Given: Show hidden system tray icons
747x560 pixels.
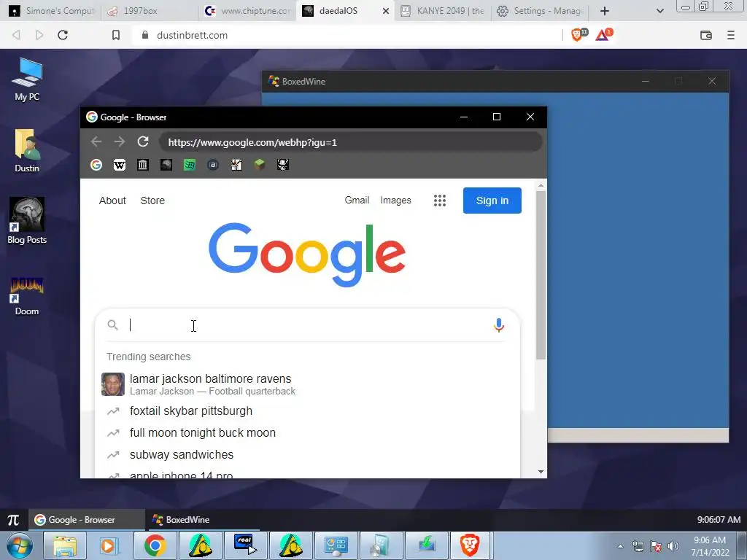Looking at the screenshot, I should [620, 546].
